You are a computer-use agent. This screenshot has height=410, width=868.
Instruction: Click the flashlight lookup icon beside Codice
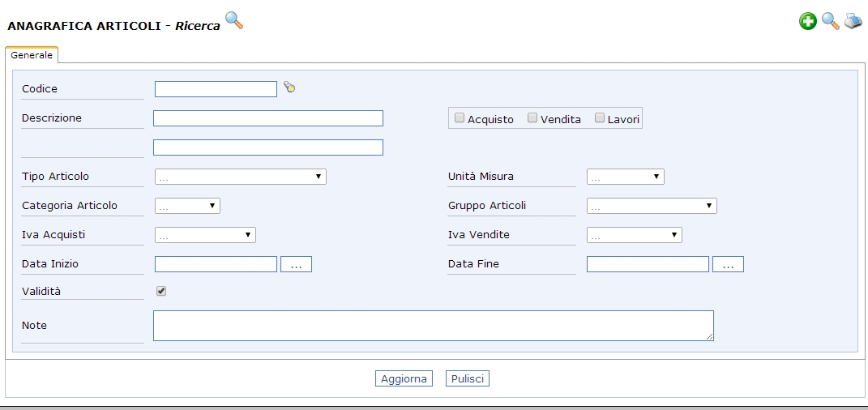click(x=289, y=87)
